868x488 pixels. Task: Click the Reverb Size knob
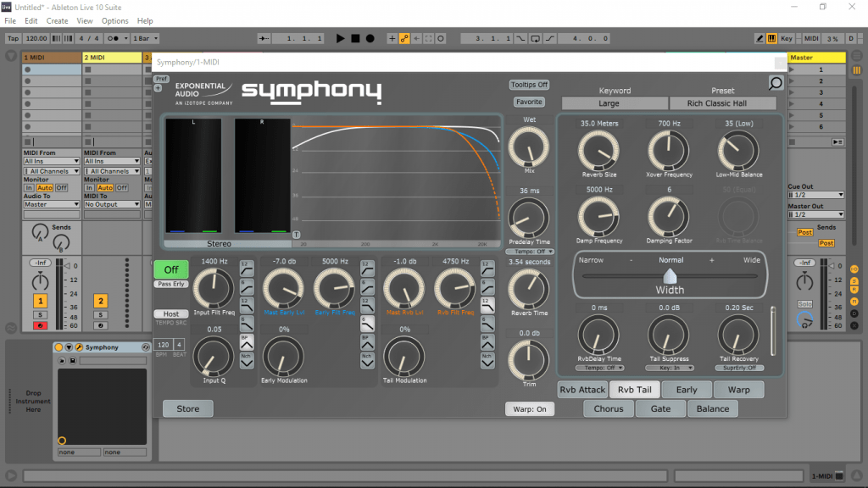pyautogui.click(x=598, y=151)
